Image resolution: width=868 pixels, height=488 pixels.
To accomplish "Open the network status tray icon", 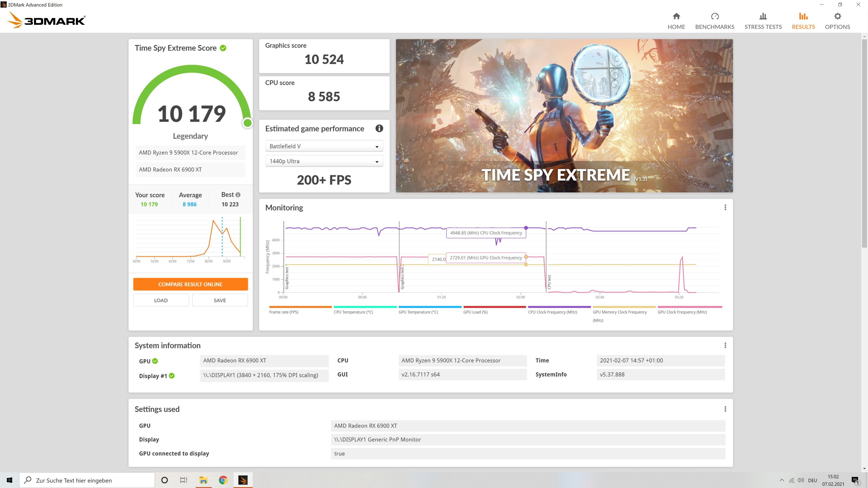I will (x=792, y=480).
